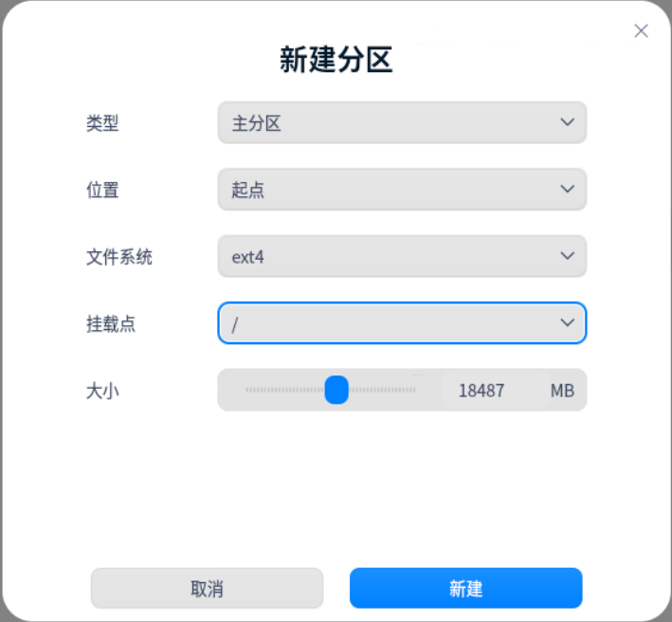Expand the 起点 position combo box

(389, 190)
